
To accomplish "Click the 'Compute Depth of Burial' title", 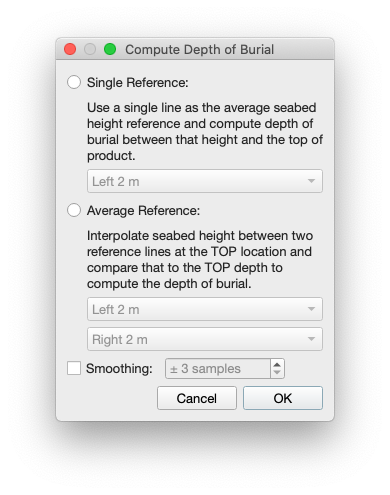I will [x=199, y=49].
